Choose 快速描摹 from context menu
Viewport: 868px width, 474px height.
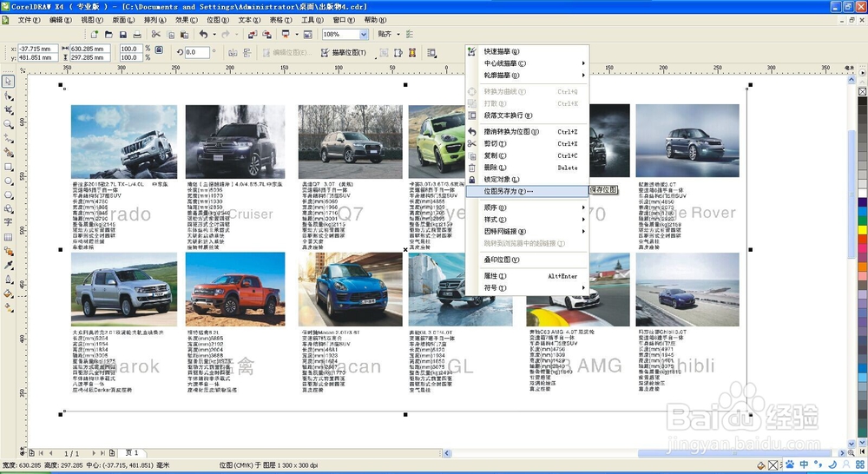coord(527,51)
